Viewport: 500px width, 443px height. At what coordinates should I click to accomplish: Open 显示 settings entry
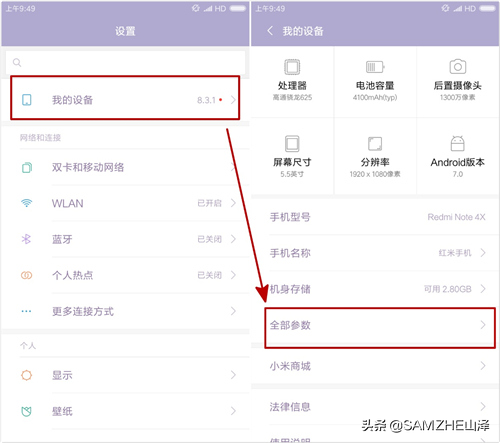125,375
